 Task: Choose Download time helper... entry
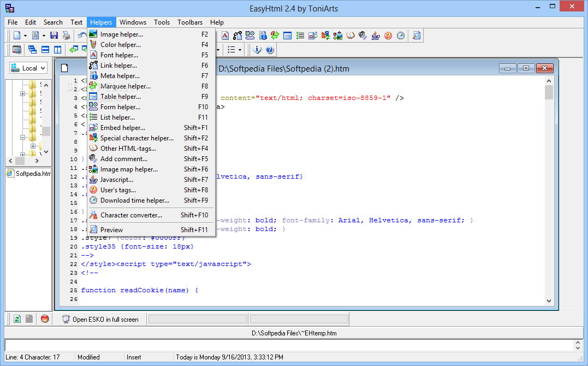point(151,200)
